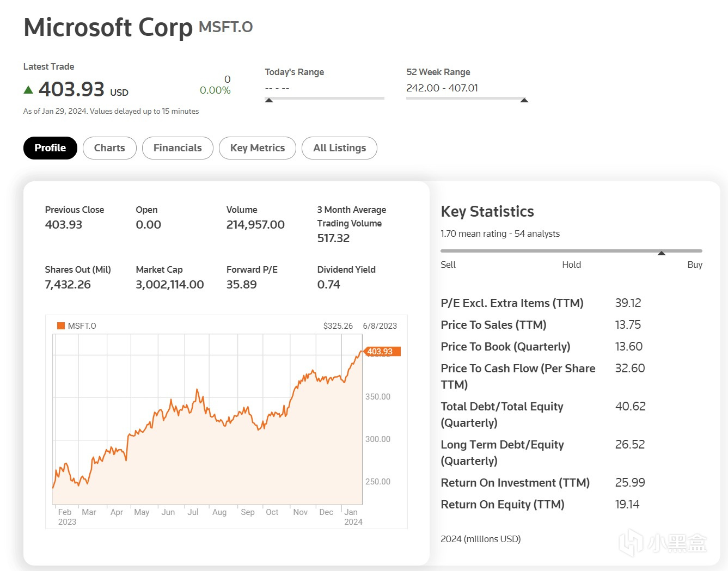Click the value 13.75
Viewport: 728px width, 571px height.
(628, 325)
